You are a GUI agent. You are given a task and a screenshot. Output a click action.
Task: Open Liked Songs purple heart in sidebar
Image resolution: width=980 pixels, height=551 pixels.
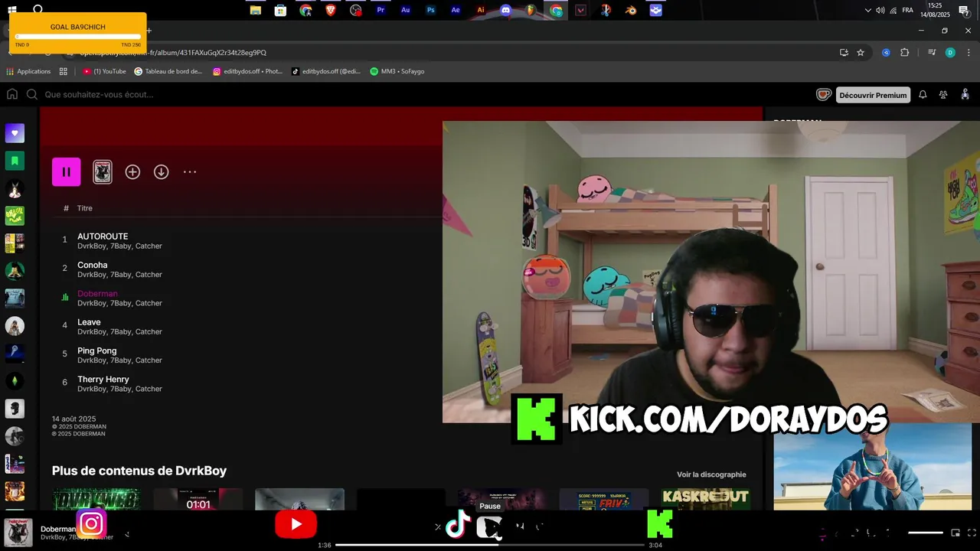click(x=15, y=133)
